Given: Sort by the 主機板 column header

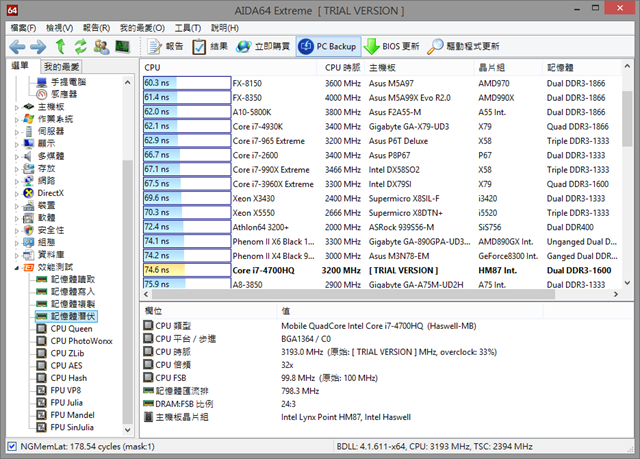Looking at the screenshot, I should pos(420,67).
